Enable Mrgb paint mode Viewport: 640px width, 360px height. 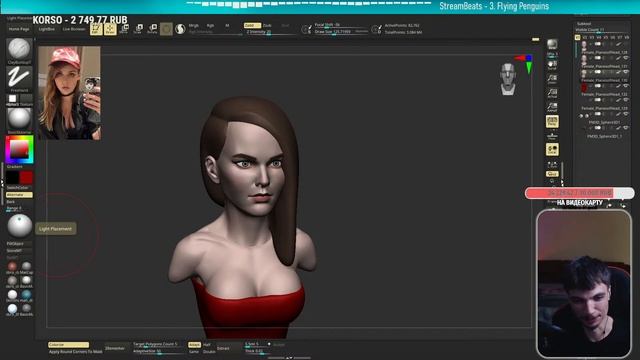[193, 26]
